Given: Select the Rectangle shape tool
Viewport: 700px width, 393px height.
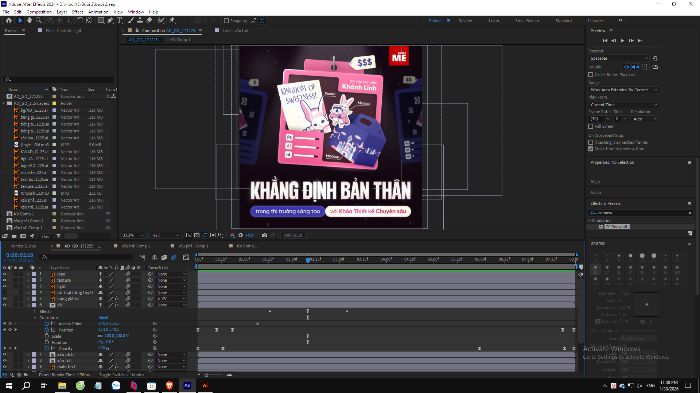Looking at the screenshot, I should (101, 21).
